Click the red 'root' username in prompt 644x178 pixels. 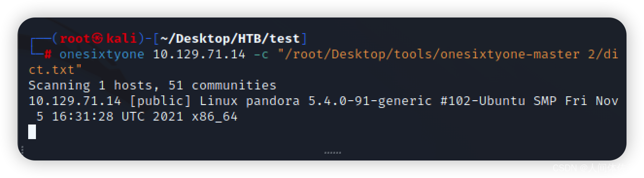[75, 38]
